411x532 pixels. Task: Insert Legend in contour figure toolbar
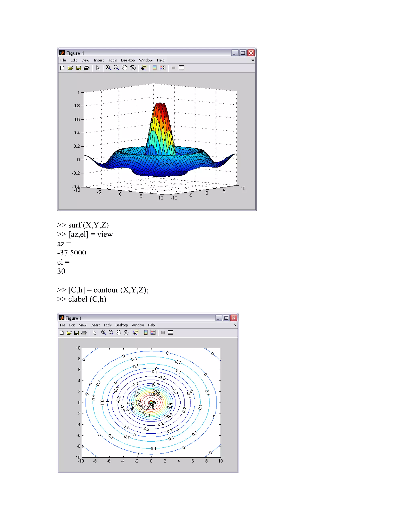(x=153, y=333)
